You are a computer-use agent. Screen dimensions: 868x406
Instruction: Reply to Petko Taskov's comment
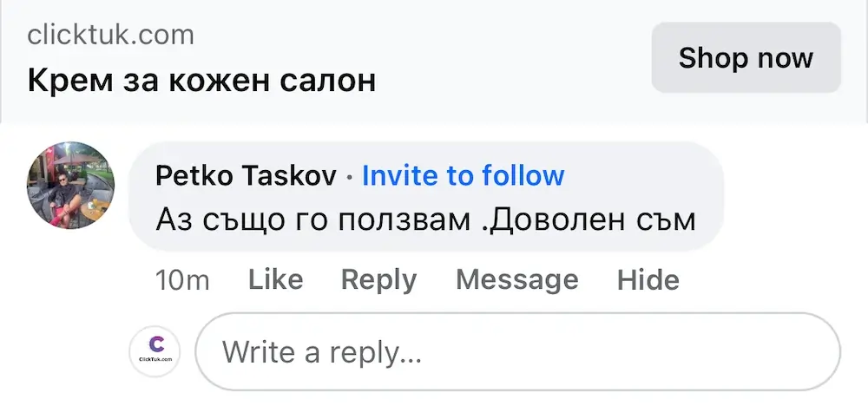[x=378, y=279]
